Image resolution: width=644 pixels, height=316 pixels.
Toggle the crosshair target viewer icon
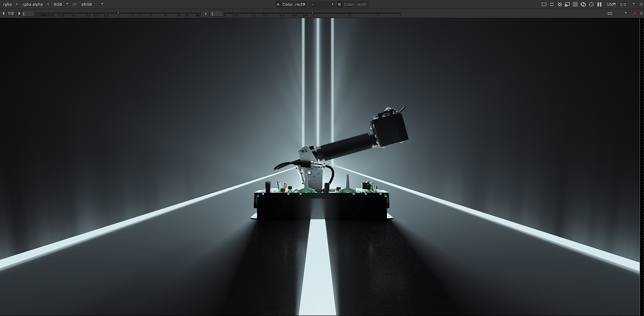(x=591, y=4)
